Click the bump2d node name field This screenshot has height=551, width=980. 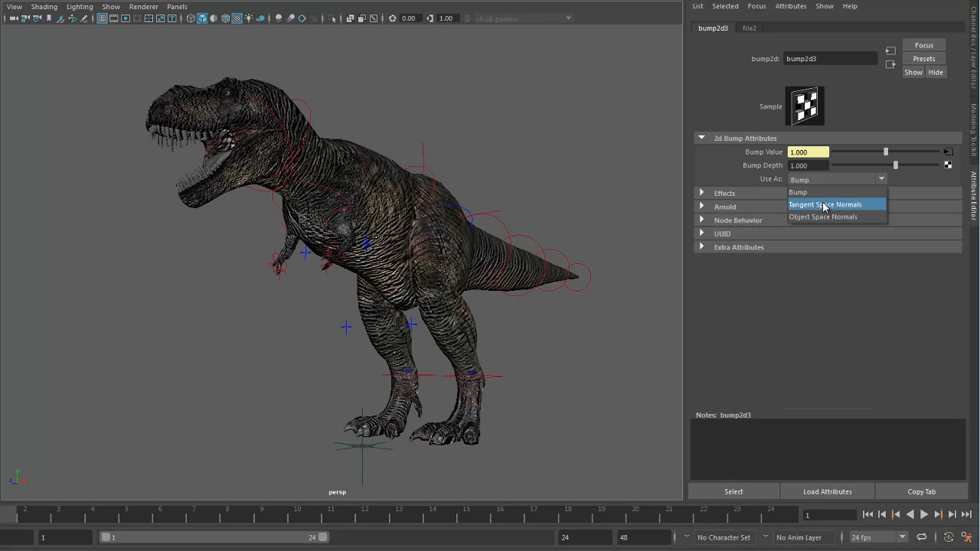(x=830, y=59)
